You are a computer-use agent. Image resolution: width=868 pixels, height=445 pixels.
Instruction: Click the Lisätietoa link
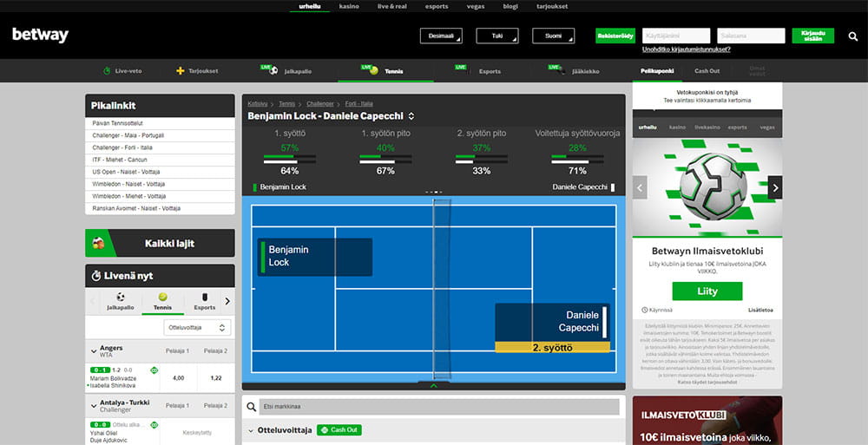pyautogui.click(x=760, y=311)
